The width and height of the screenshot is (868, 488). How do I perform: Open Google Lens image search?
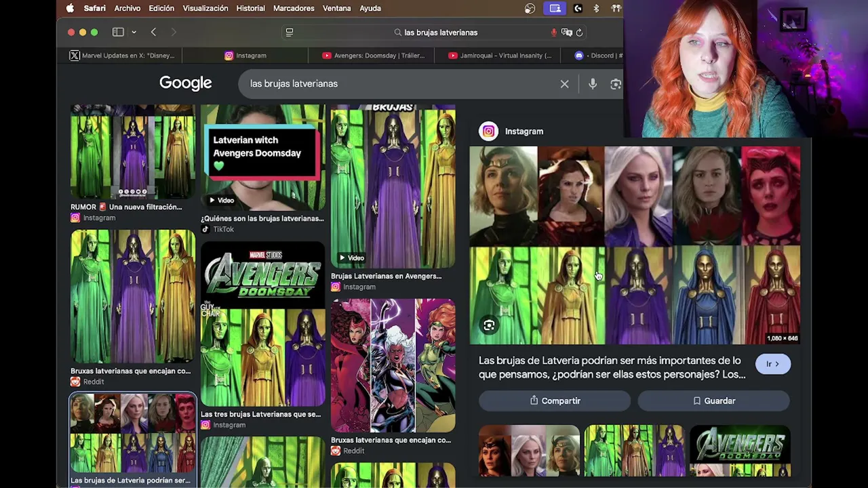[616, 83]
